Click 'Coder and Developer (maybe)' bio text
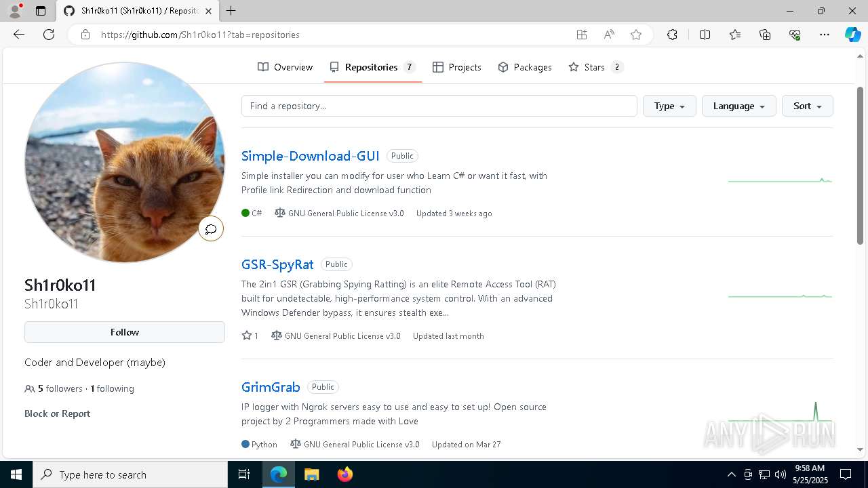This screenshot has height=488, width=868. coord(95,363)
